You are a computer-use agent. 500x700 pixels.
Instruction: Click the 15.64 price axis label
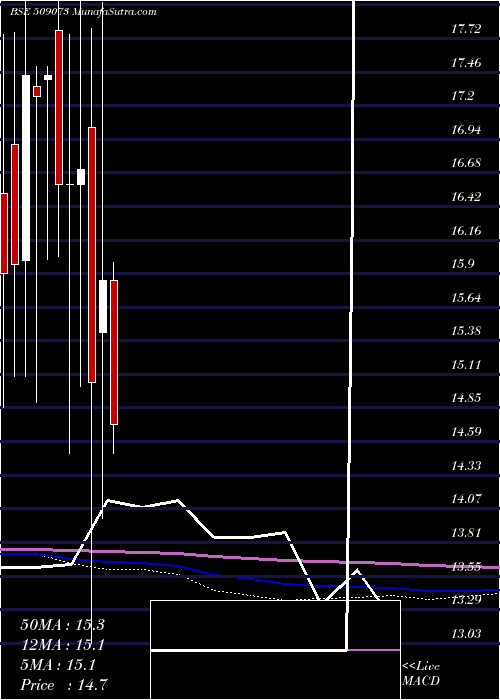(466, 298)
